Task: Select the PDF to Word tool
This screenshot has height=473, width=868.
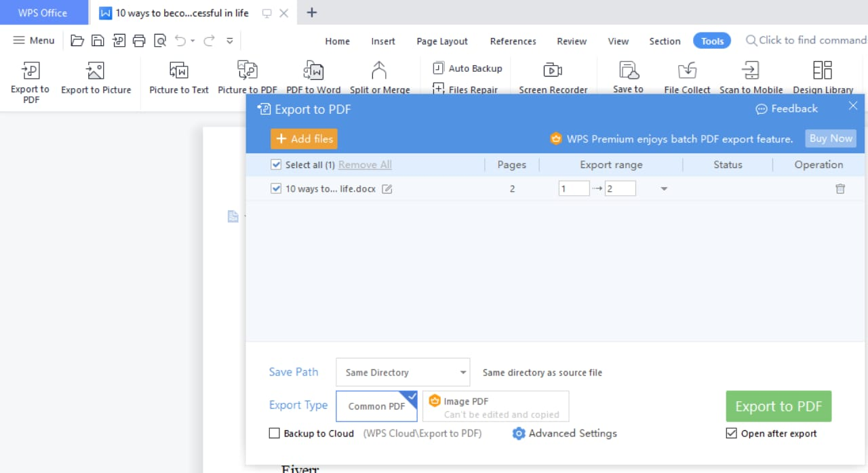Action: coord(313,76)
